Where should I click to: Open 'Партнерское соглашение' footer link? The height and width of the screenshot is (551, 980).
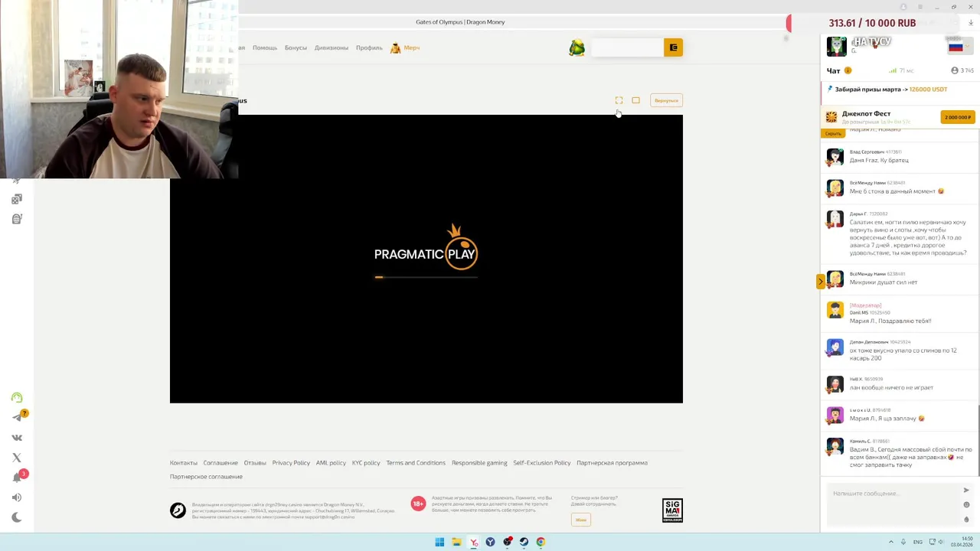coord(206,477)
